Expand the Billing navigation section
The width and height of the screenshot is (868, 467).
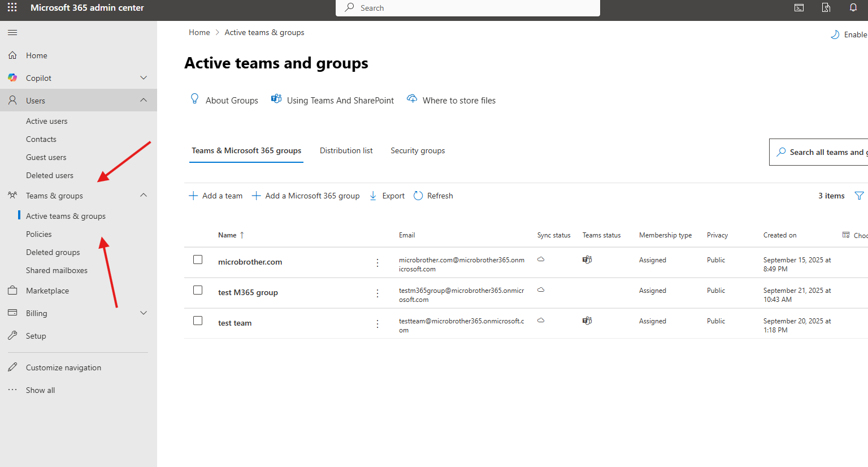coord(144,313)
